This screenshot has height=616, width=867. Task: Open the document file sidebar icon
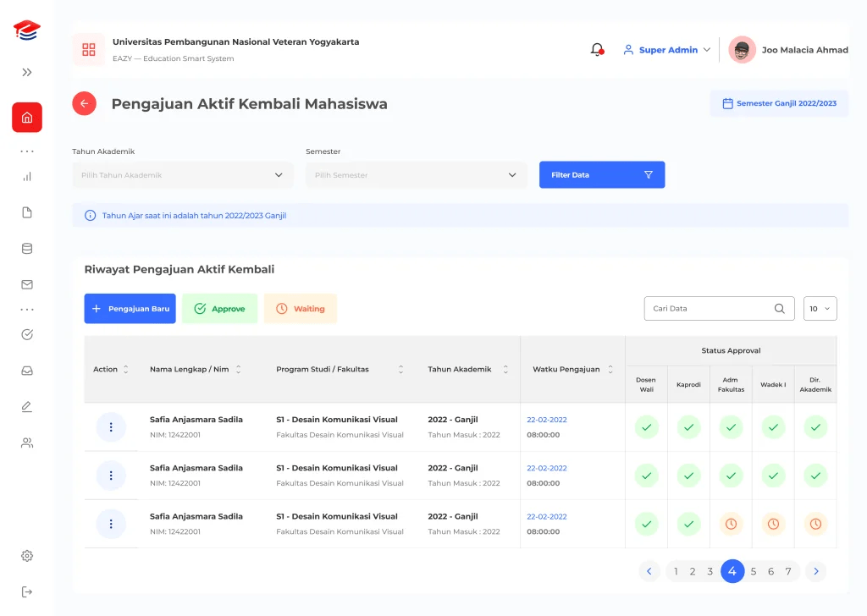[27, 212]
